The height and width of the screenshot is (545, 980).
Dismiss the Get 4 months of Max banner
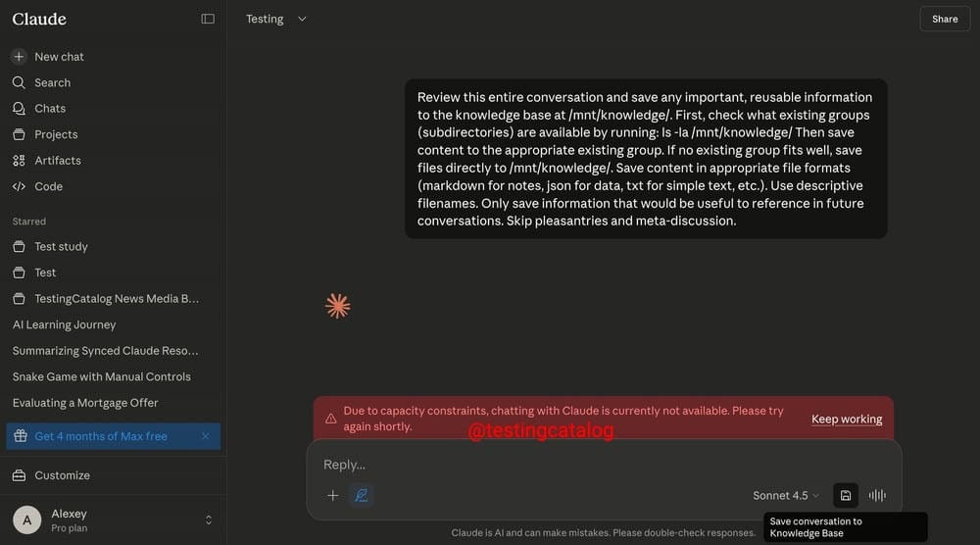205,436
